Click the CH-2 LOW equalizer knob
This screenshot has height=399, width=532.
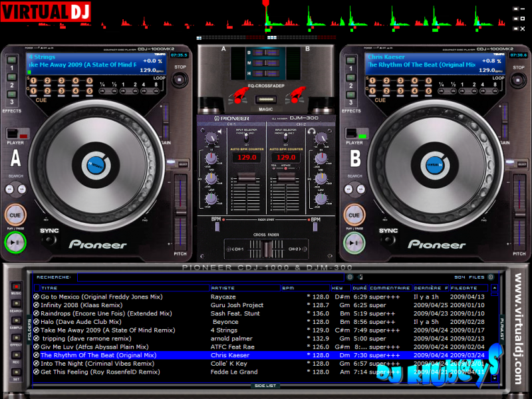click(321, 198)
